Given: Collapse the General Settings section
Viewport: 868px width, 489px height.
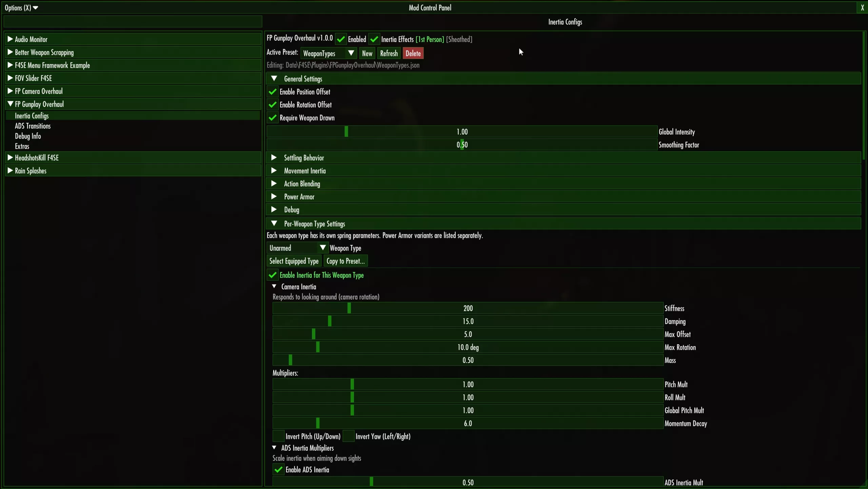Looking at the screenshot, I should click(x=563, y=79).
